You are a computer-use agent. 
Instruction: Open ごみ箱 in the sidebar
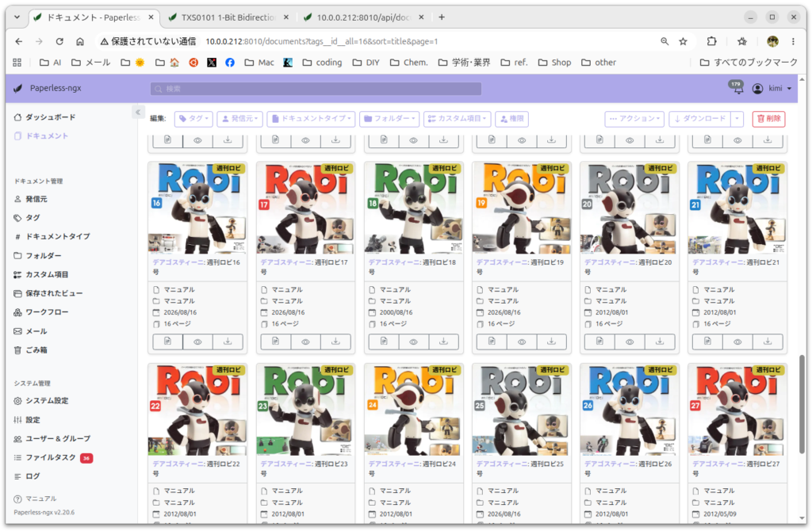(36, 350)
